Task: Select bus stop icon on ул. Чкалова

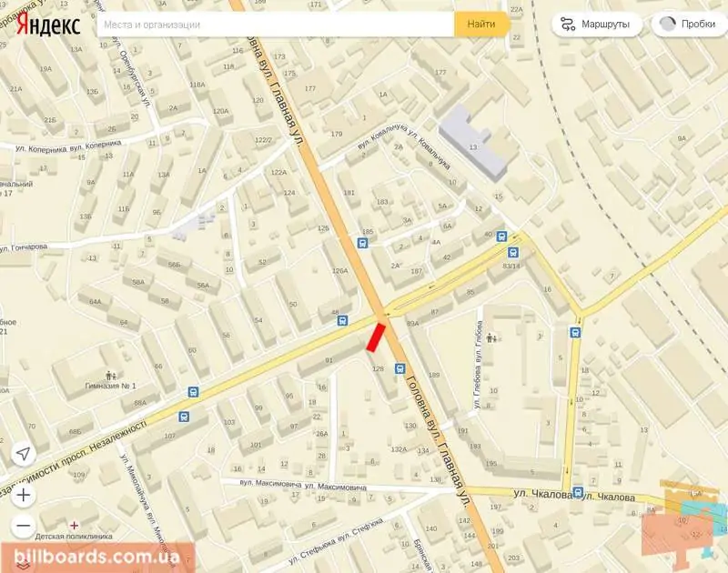Action: tap(578, 492)
